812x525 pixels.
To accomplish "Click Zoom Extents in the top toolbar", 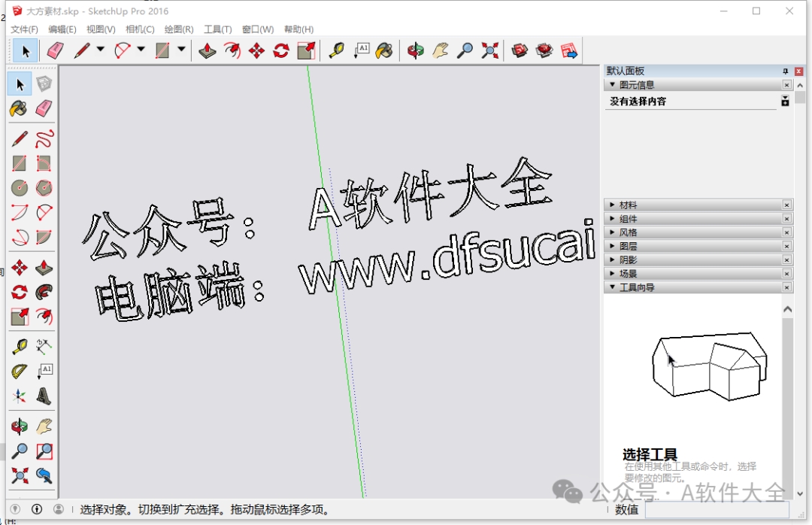I will (x=489, y=50).
